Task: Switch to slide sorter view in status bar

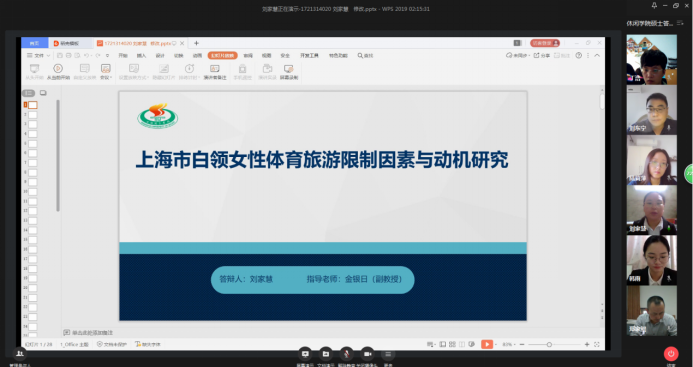Action: (x=452, y=344)
